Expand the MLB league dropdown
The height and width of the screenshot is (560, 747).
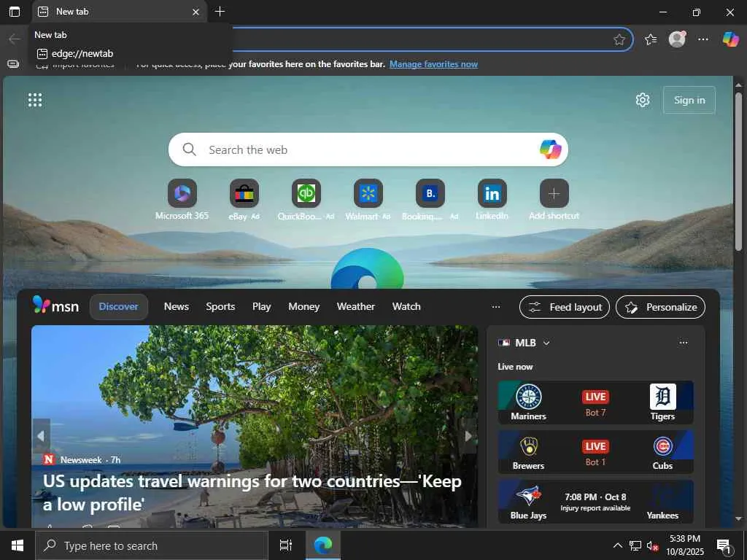pos(546,343)
